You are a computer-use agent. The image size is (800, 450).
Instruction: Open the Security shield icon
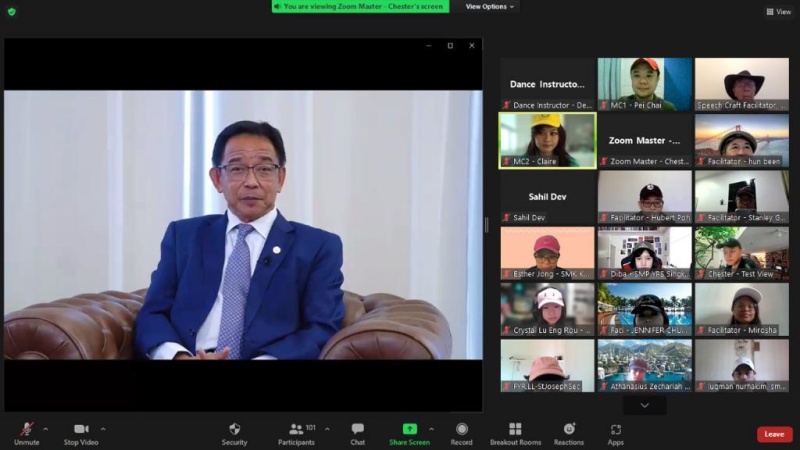(x=235, y=429)
